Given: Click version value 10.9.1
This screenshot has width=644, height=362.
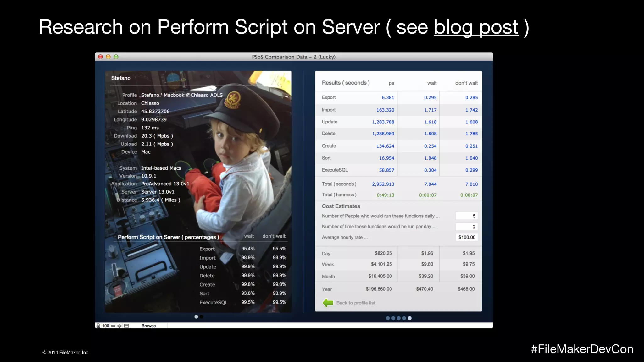Looking at the screenshot, I should pyautogui.click(x=149, y=176).
